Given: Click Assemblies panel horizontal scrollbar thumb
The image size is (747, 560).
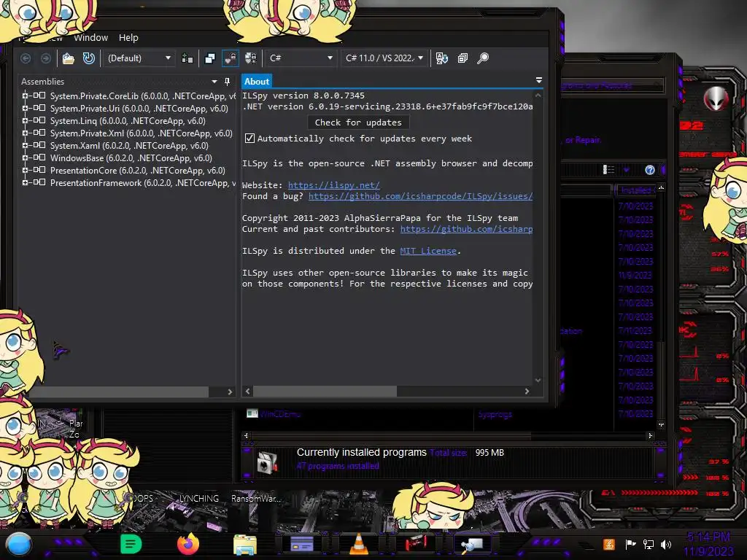Looking at the screenshot, I should tap(119, 392).
